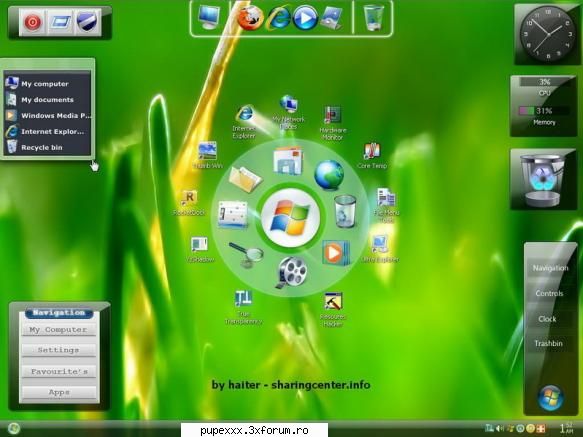Open Internet Explor... entry in left list
This screenshot has height=437, width=583.
point(48,132)
